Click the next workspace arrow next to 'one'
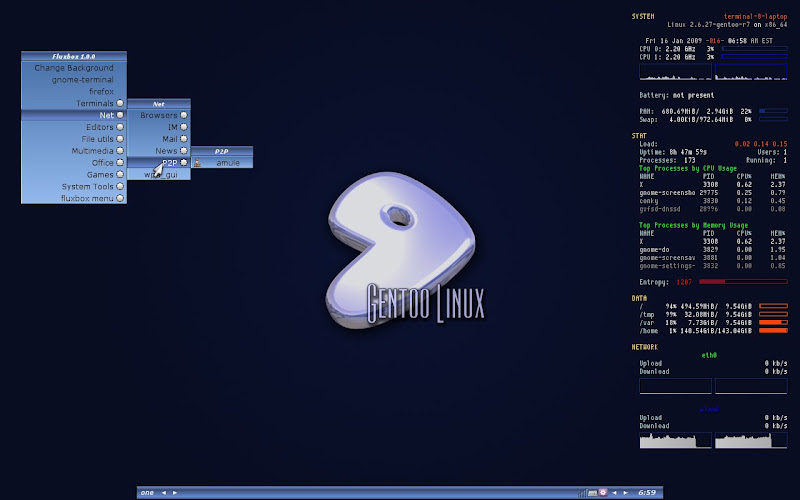 point(176,493)
